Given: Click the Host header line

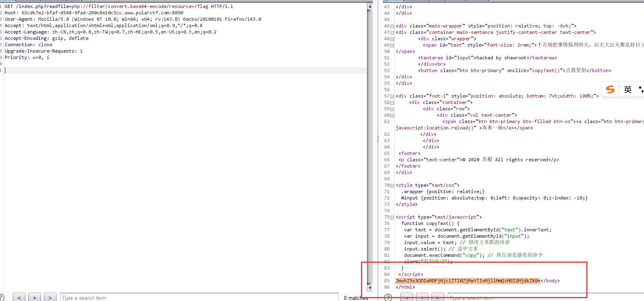Looking at the screenshot, I should pyautogui.click(x=94, y=13).
